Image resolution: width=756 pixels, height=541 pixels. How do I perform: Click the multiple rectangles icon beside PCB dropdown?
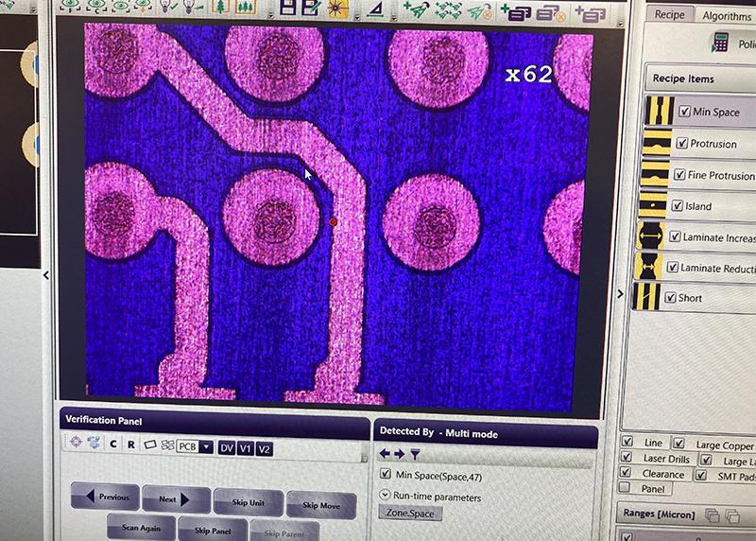pos(167,445)
